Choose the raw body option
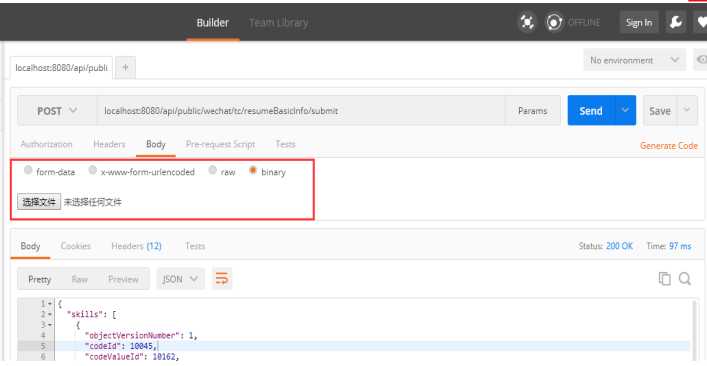Screen dimensions: 707x366 [x=212, y=170]
